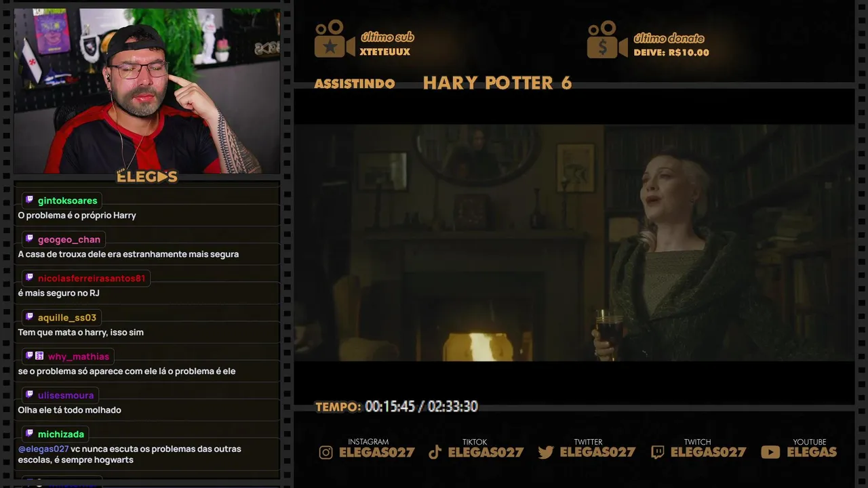868x488 pixels.
Task: Click the último sub camera star icon
Action: 334,39
